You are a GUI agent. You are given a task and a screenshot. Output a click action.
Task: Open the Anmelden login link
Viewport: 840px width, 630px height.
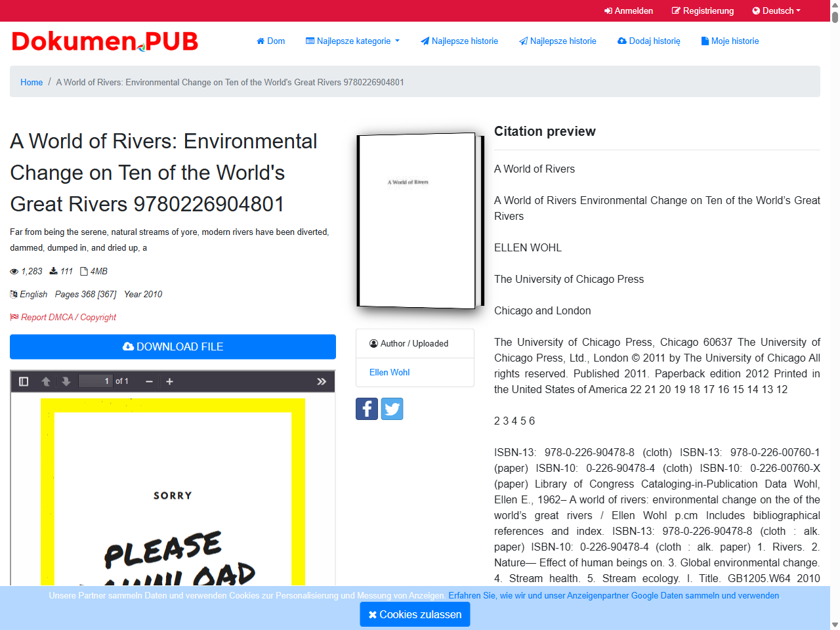pos(629,10)
